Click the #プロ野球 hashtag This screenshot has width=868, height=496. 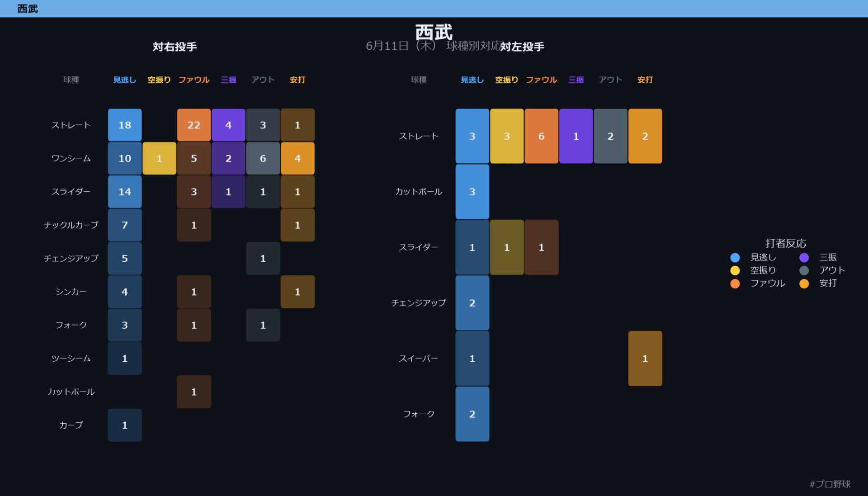tap(830, 484)
